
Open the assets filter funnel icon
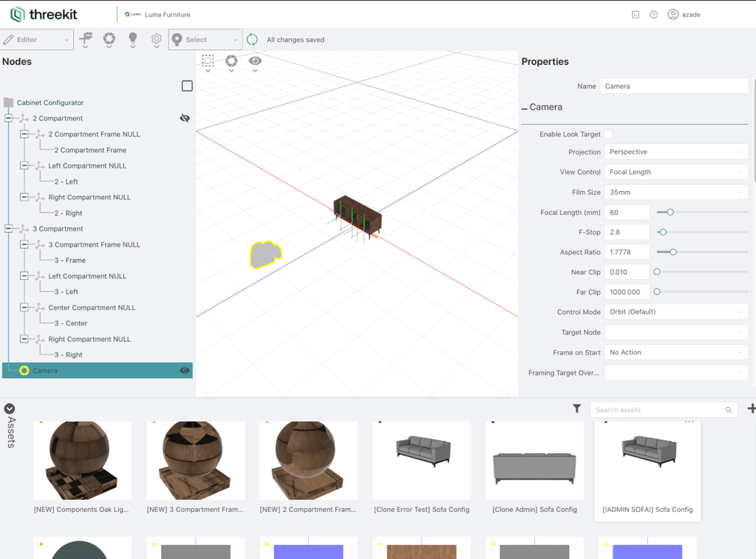[577, 409]
